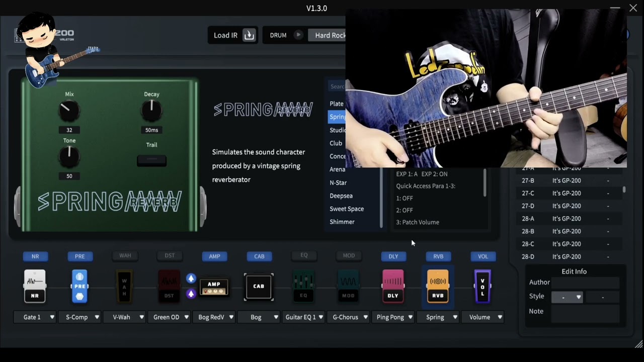Enable the EQ module

304,255
